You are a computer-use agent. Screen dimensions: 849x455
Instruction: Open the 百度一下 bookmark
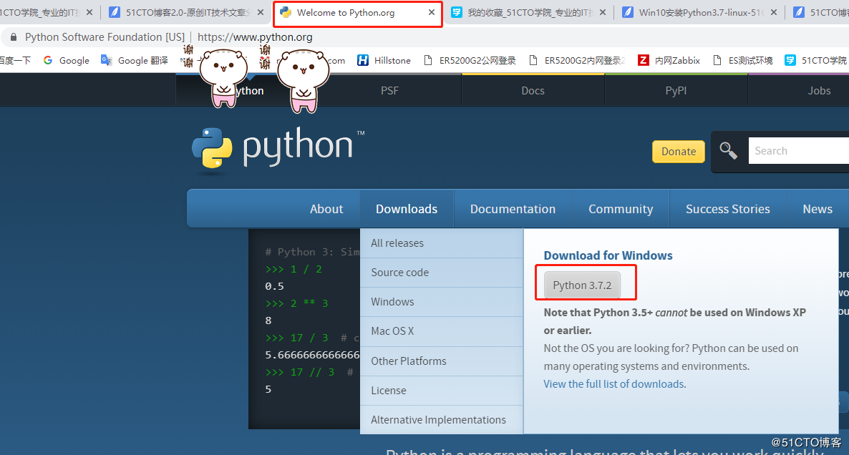(15, 61)
